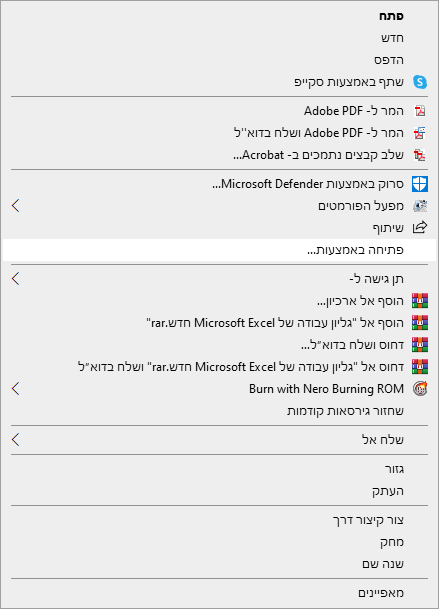Click WinRAR icon beside דחוס ושלח בדוא"ל

[420, 345]
